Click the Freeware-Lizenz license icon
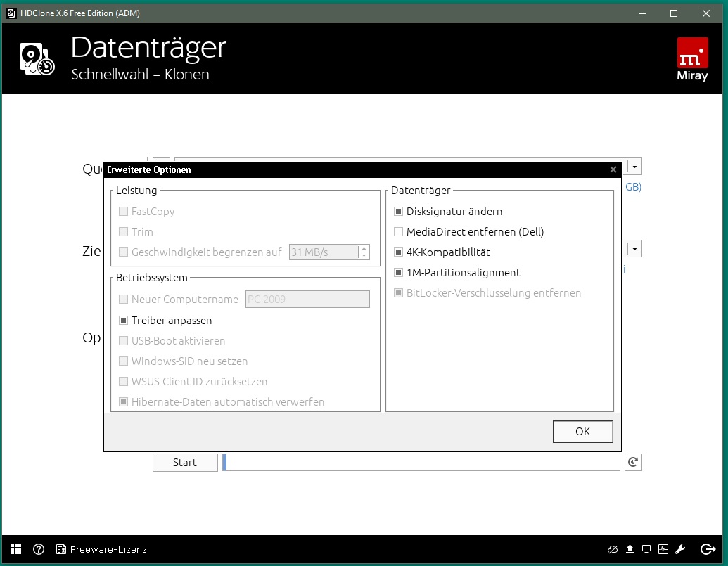 coord(60,549)
